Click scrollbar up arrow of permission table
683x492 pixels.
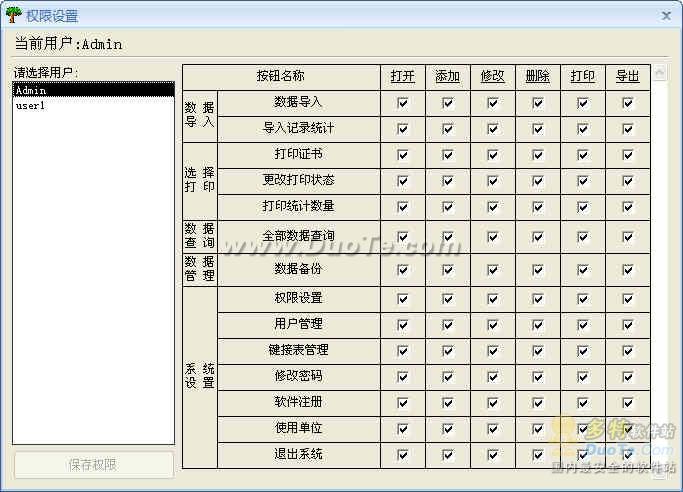pos(658,73)
